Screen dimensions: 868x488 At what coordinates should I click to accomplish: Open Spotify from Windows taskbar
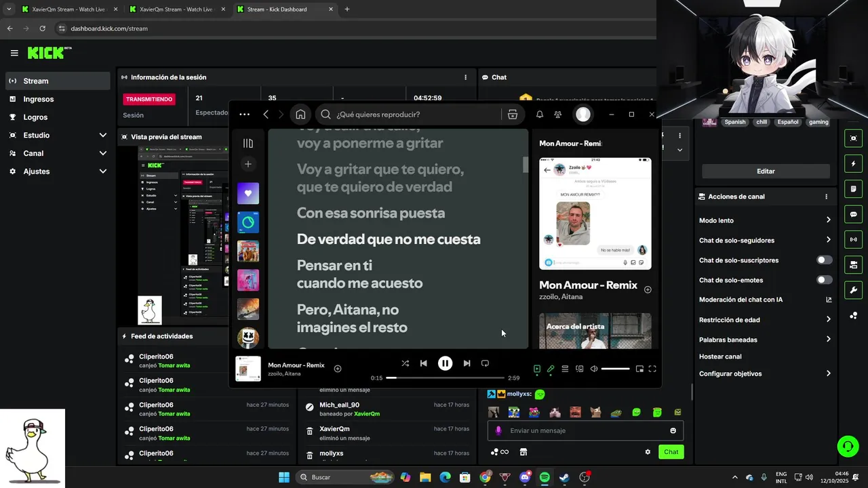pyautogui.click(x=545, y=477)
